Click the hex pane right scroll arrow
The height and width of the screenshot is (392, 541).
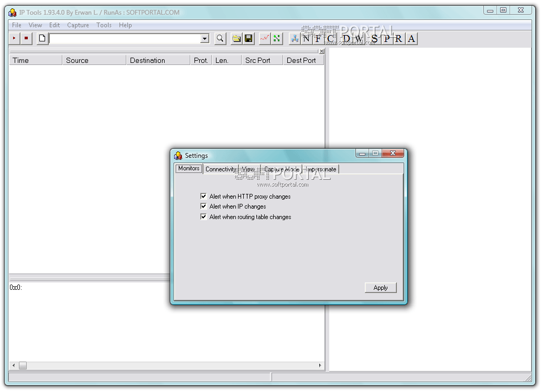pos(320,365)
